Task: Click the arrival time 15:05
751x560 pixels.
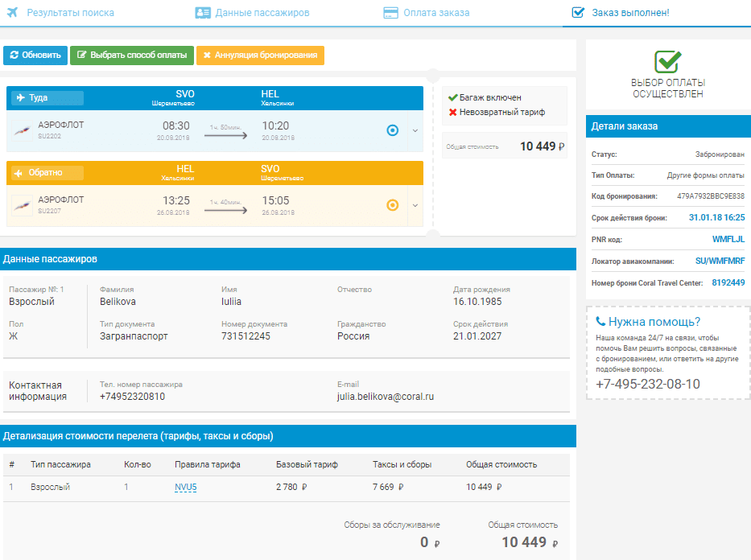Action: tap(275, 200)
